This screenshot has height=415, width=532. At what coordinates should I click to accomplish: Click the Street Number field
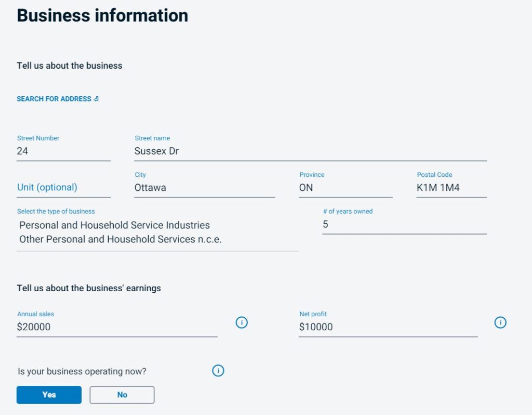[x=63, y=151]
